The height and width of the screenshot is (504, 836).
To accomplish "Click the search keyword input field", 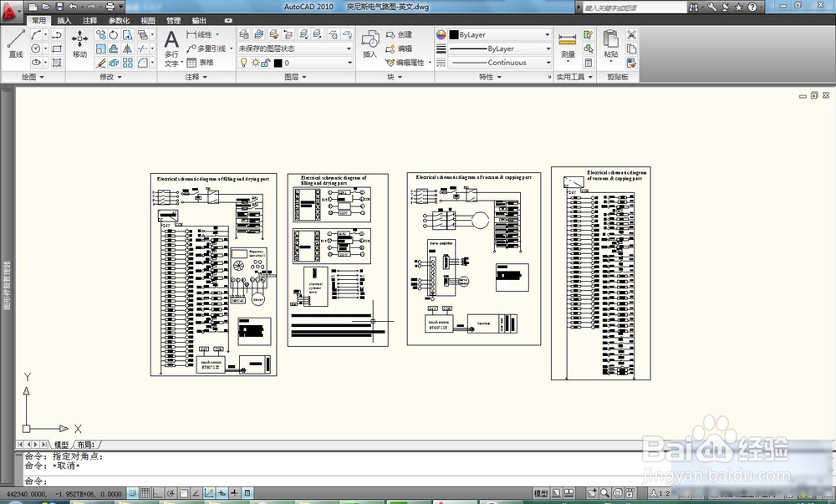I will (x=635, y=7).
